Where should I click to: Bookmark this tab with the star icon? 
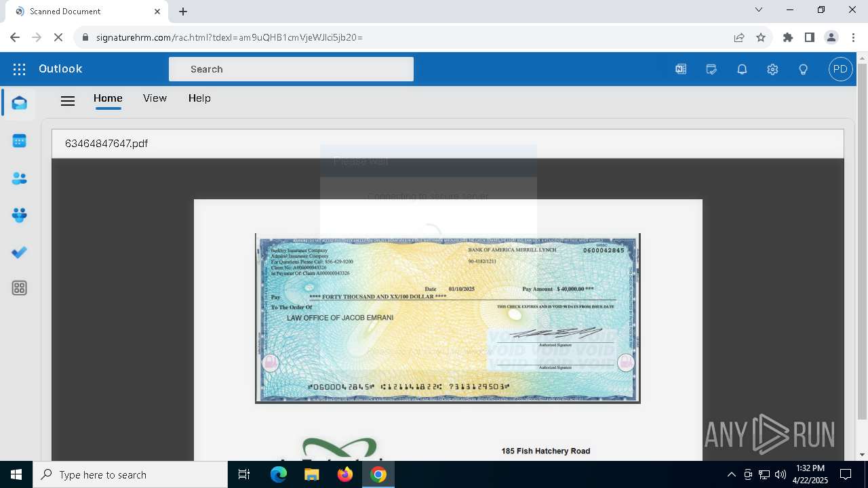(761, 37)
